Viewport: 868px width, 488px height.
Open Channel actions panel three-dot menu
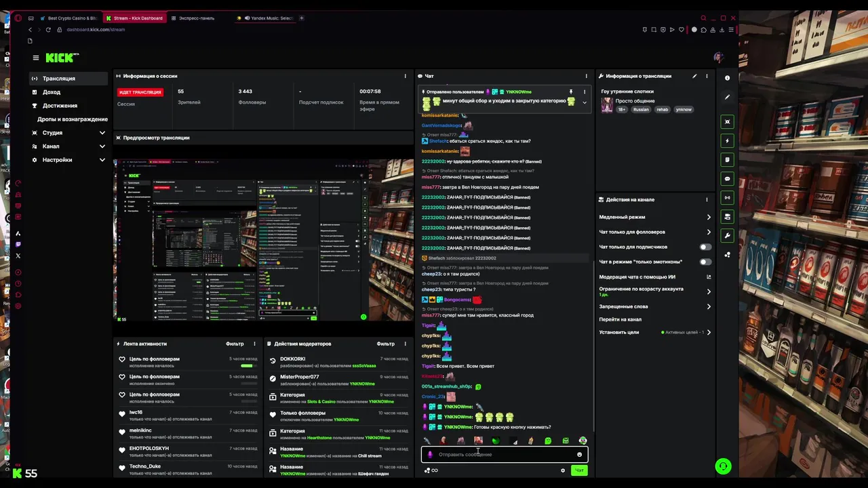click(707, 200)
